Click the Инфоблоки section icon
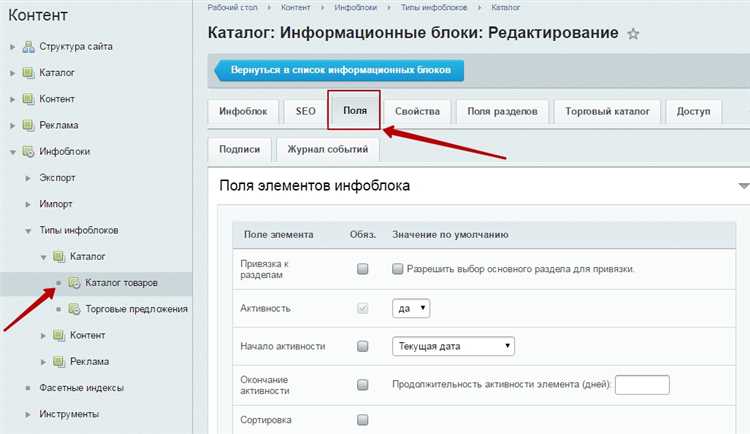This screenshot has height=434, width=750. click(x=29, y=152)
